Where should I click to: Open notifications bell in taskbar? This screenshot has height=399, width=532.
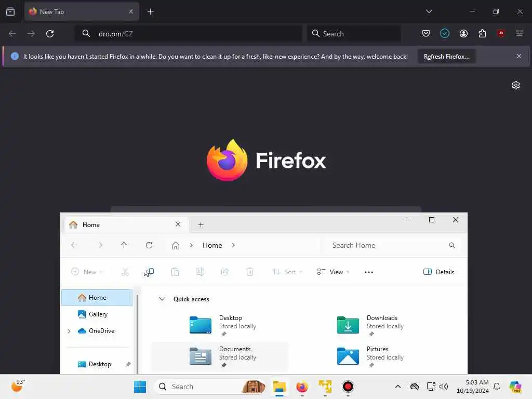coord(497,387)
